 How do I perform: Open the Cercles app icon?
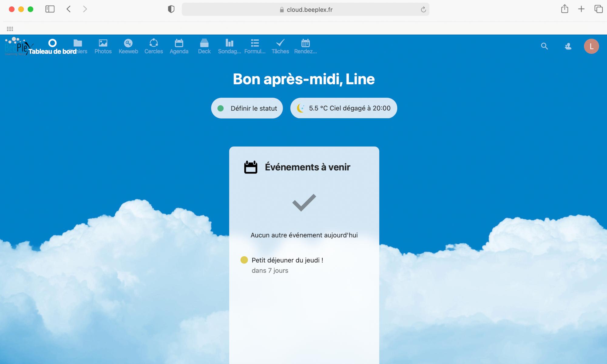(x=154, y=46)
